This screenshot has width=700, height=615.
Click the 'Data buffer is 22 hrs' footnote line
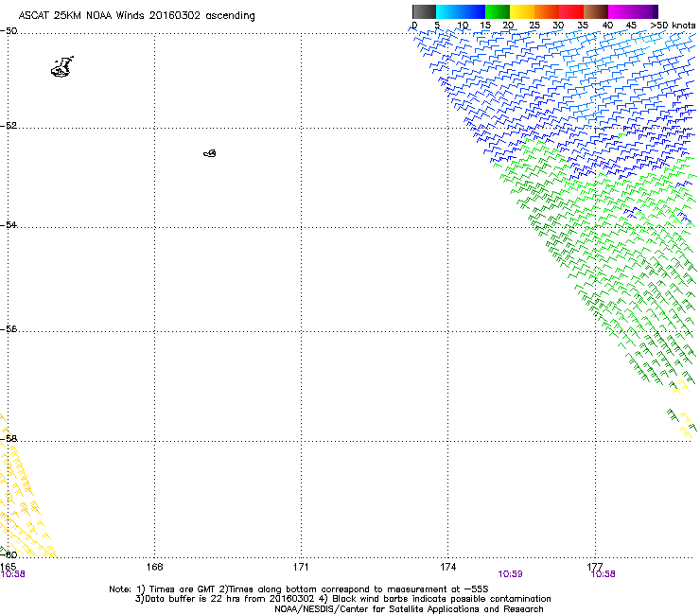tap(342, 599)
